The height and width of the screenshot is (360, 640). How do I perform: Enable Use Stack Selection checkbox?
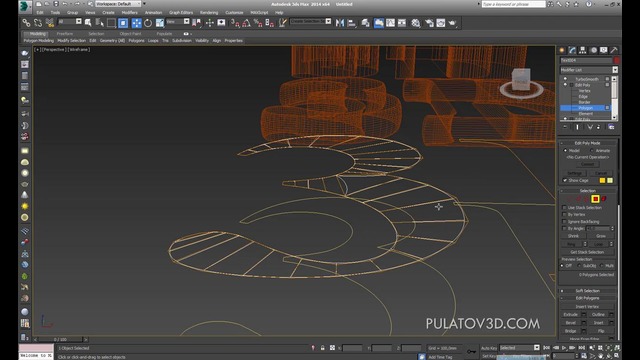(x=564, y=208)
